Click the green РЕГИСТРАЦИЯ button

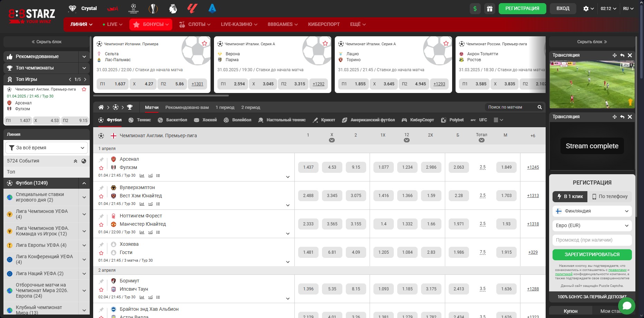coord(522,9)
